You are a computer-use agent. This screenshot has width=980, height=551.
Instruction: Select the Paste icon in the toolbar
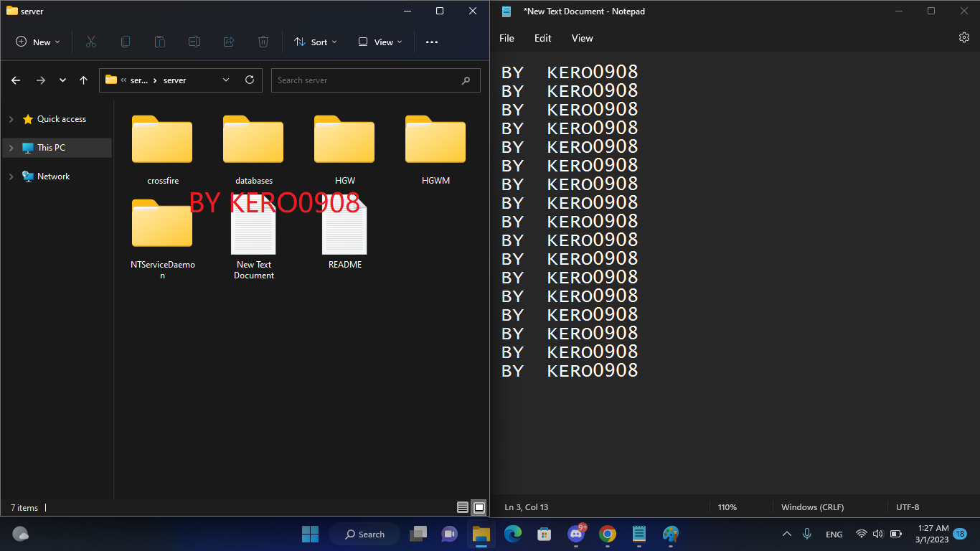(x=159, y=42)
